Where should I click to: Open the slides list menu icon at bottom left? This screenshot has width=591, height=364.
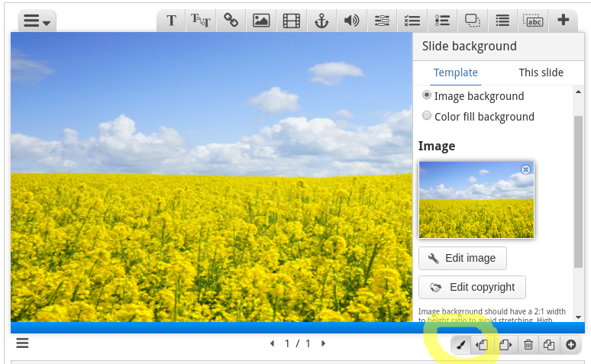coord(22,343)
